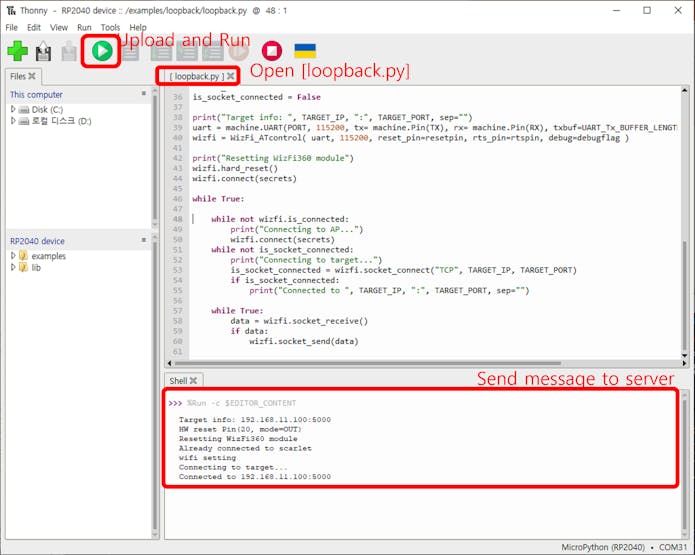
Task: Click code line "wizfi.connect(secrets)" on line 44
Action: (244, 179)
